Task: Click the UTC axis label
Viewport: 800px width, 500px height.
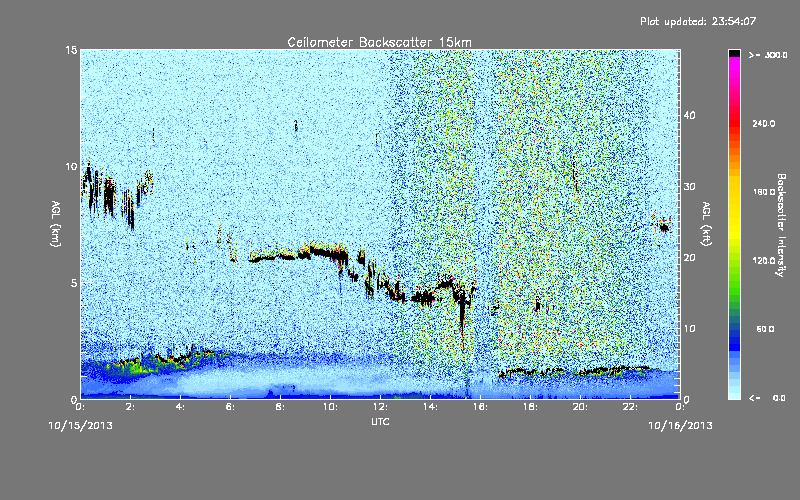Action: click(x=380, y=422)
